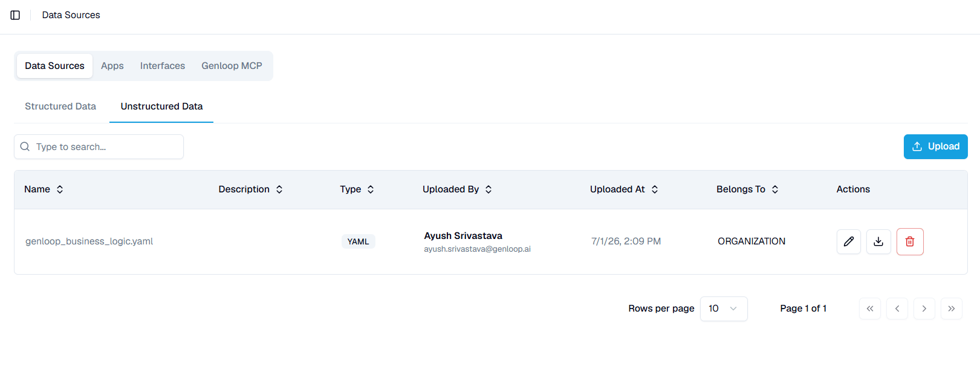Open the Apps tab
The width and height of the screenshot is (980, 386).
click(x=112, y=66)
